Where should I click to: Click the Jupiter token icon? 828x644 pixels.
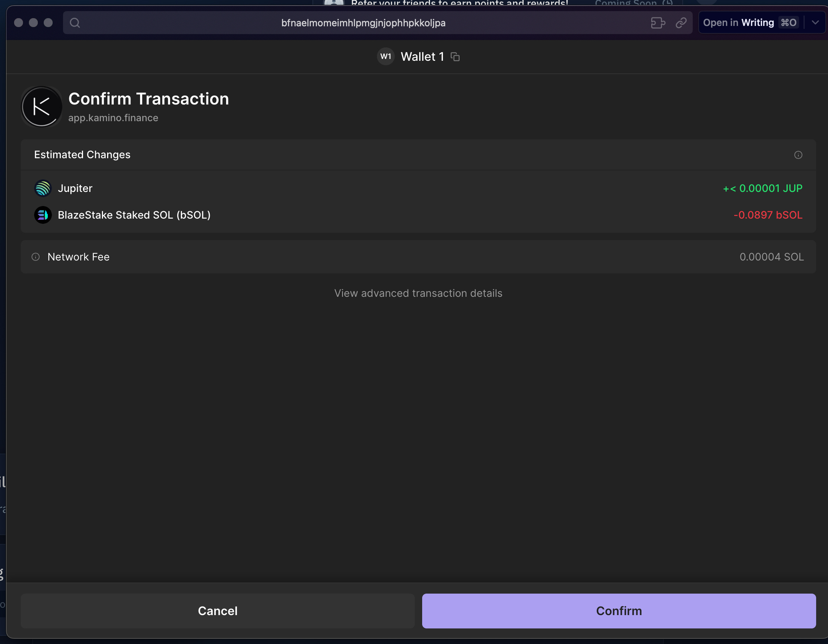[43, 188]
